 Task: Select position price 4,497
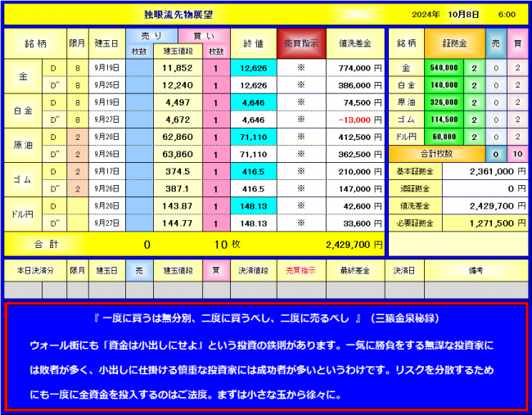[x=178, y=102]
